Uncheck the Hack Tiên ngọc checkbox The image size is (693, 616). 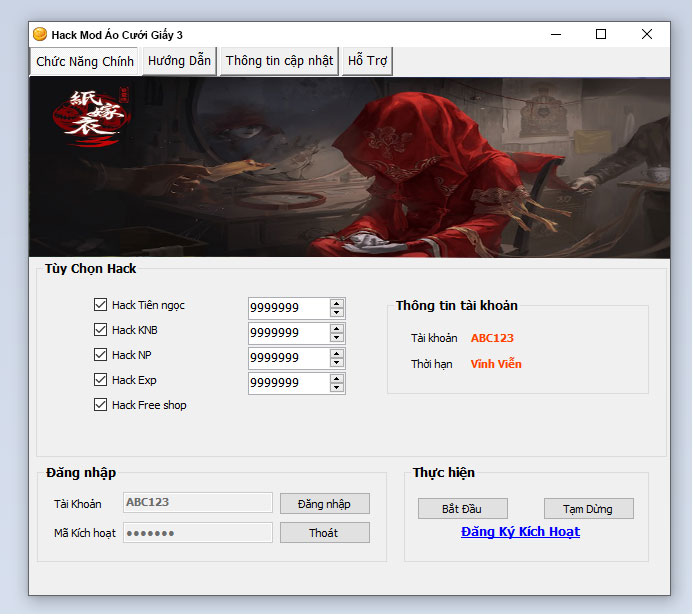tap(100, 304)
